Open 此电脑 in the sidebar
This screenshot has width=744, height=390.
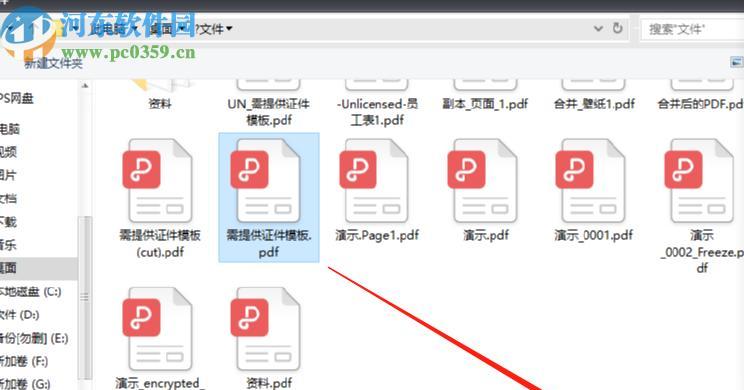click(9, 129)
